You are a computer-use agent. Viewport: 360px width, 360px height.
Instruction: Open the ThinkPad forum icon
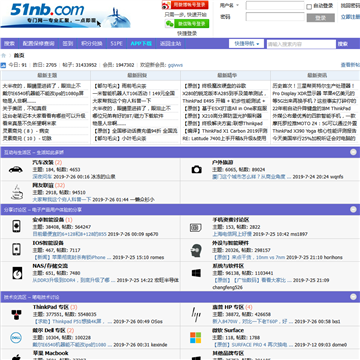(x=16, y=314)
